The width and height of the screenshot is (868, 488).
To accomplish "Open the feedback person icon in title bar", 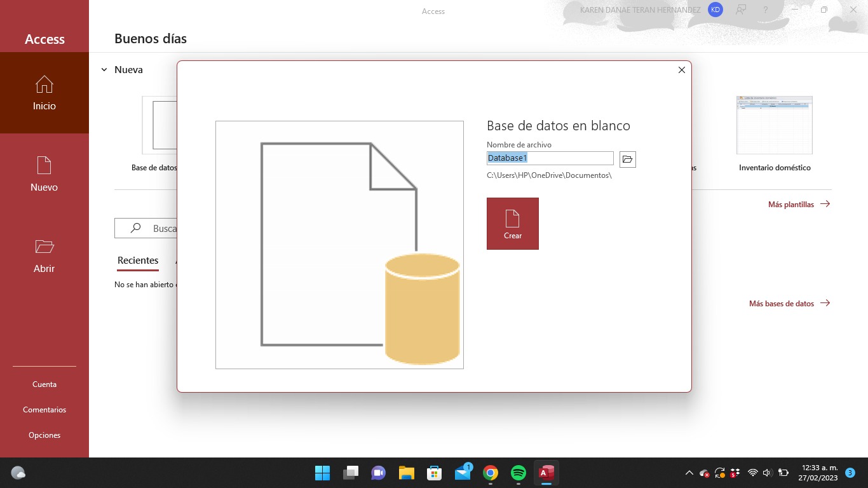I will click(x=741, y=10).
